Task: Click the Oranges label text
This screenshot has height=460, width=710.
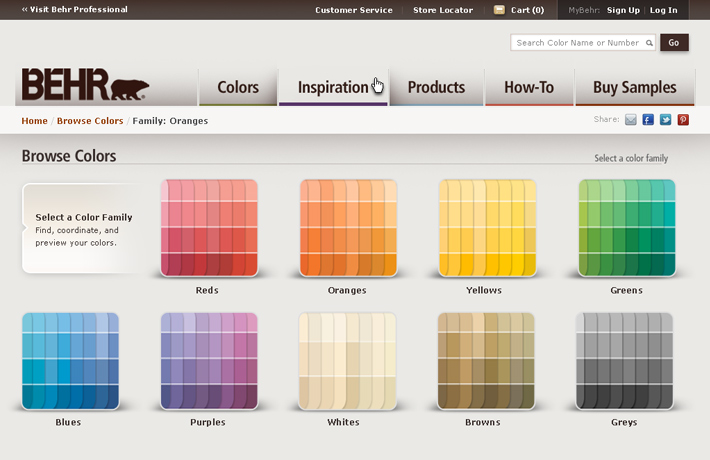Action: [347, 290]
